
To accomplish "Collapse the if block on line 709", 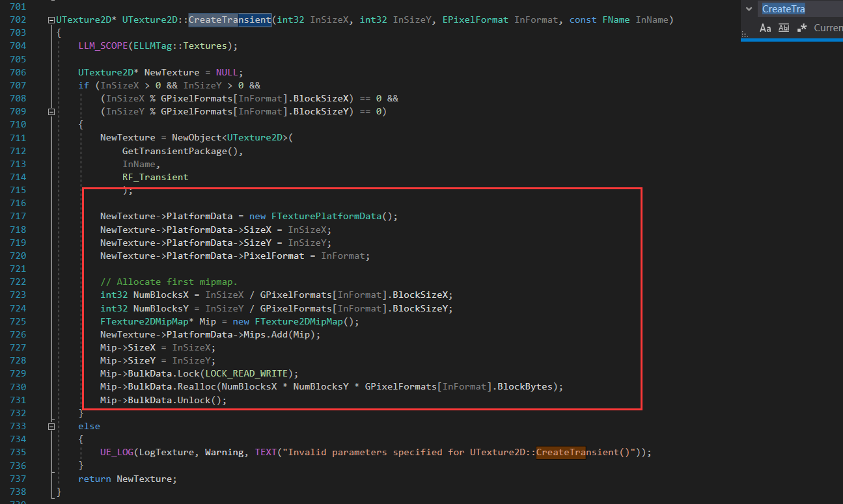I will 51,111.
